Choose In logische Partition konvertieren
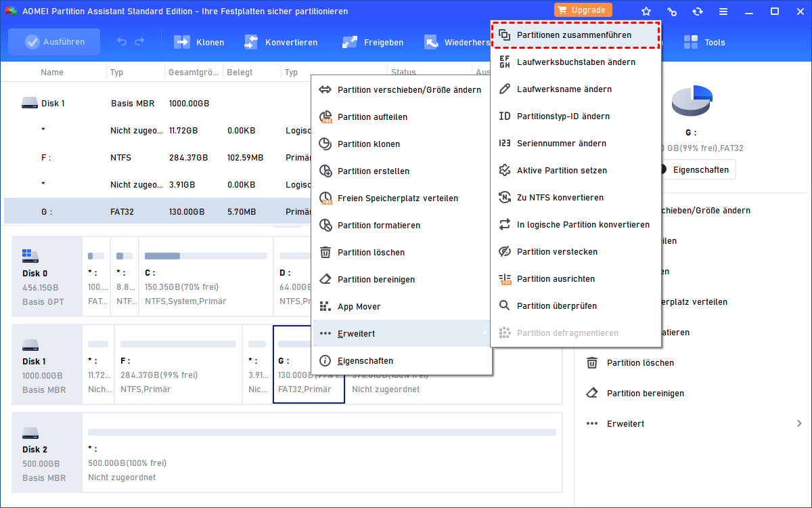Screen dimensions: 812x508 click(575, 224)
